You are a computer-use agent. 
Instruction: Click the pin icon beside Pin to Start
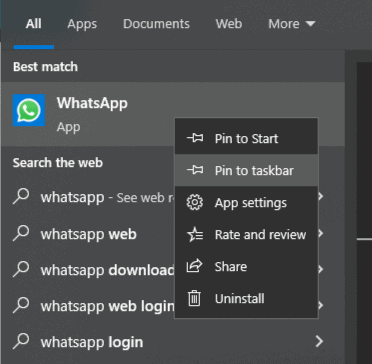[x=195, y=138]
